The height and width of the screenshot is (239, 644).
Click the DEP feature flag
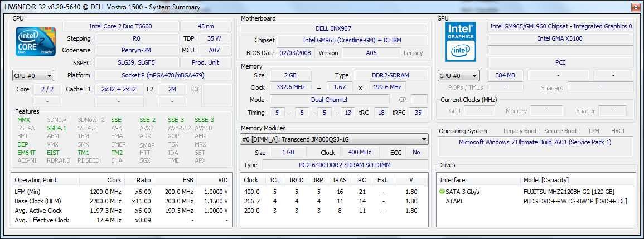click(23, 144)
